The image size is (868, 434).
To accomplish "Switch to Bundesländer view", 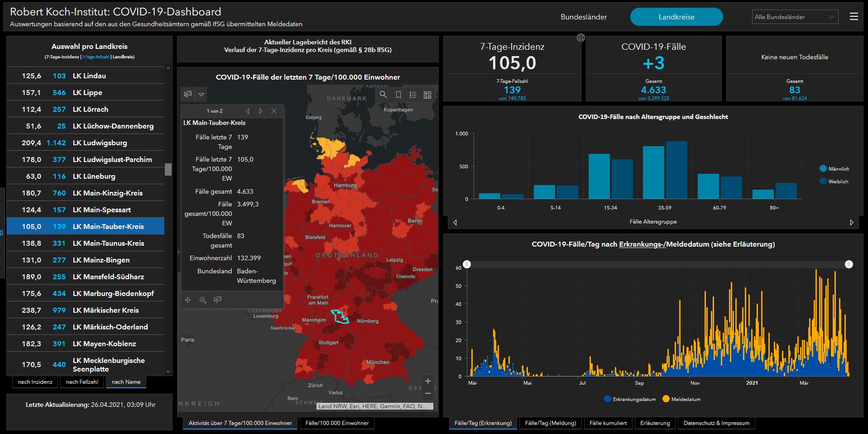I will pos(584,17).
